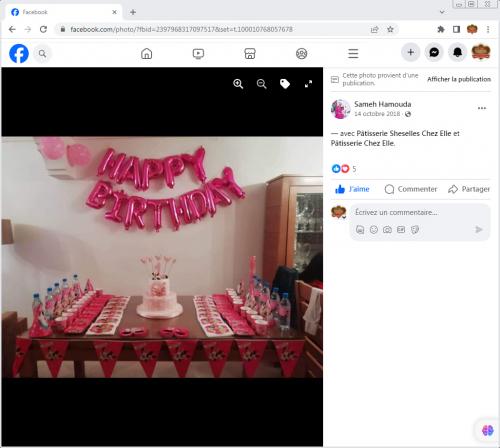Click the Facebook logo

click(19, 53)
